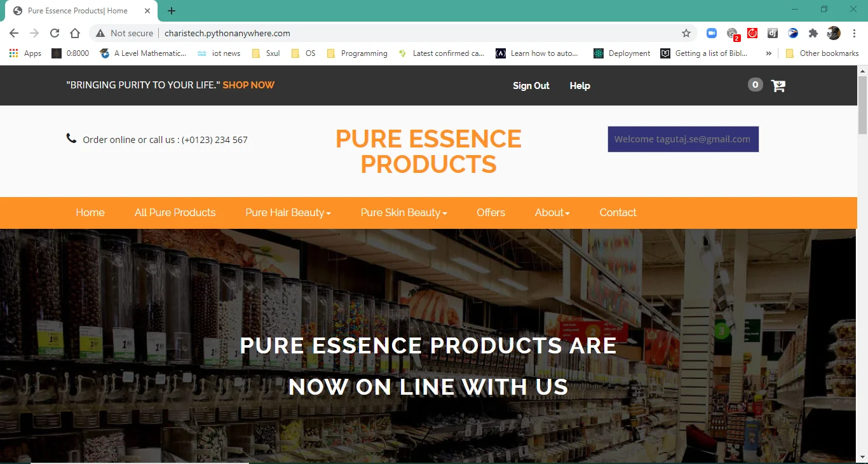Viewport: 868px width, 464px height.
Task: Open the Pure Skin Beauty dropdown
Action: coord(403,212)
